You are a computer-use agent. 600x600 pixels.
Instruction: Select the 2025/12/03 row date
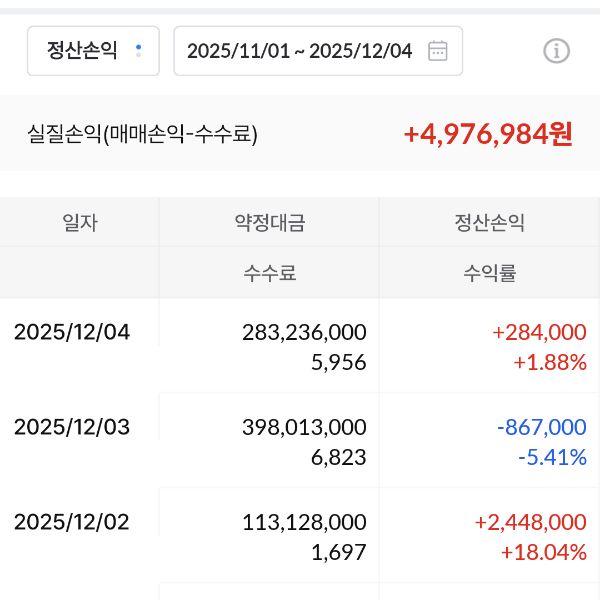coord(72,427)
